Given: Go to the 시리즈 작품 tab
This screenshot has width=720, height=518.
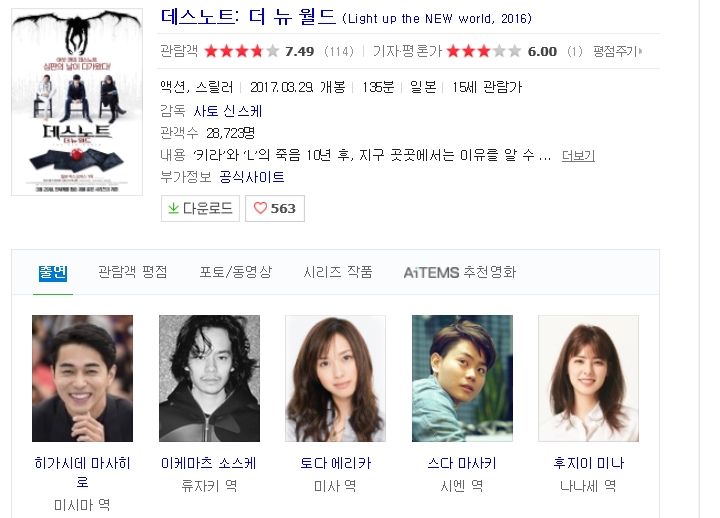Looking at the screenshot, I should (x=338, y=272).
